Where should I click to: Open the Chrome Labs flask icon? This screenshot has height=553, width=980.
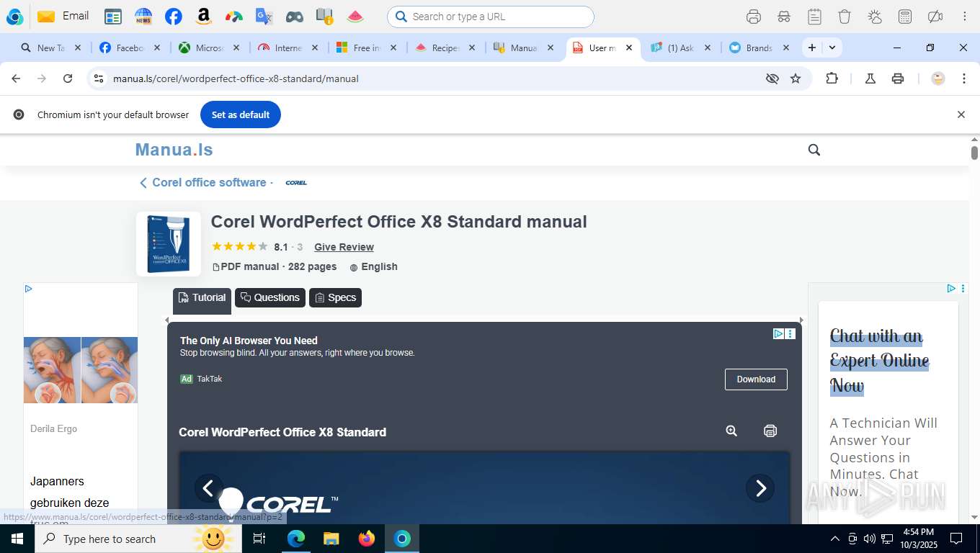coord(870,78)
